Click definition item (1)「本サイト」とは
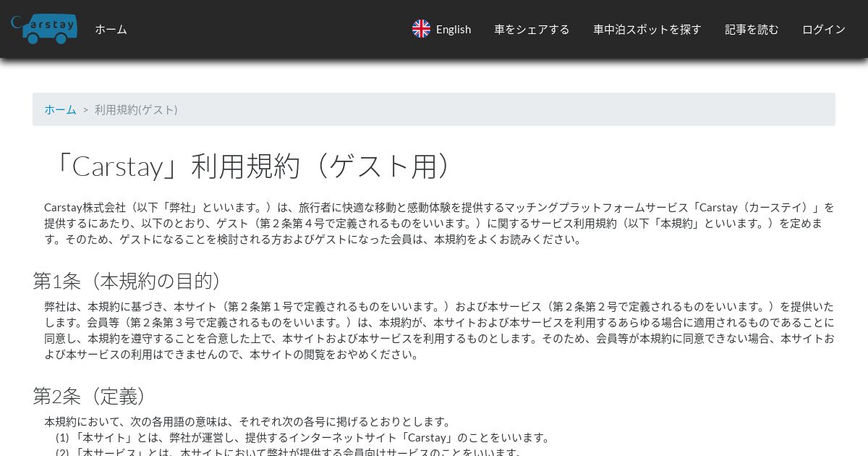 [x=305, y=437]
